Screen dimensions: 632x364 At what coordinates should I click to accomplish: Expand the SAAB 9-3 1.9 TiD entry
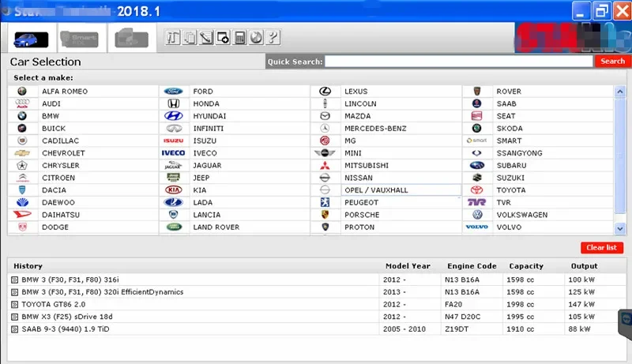14,329
